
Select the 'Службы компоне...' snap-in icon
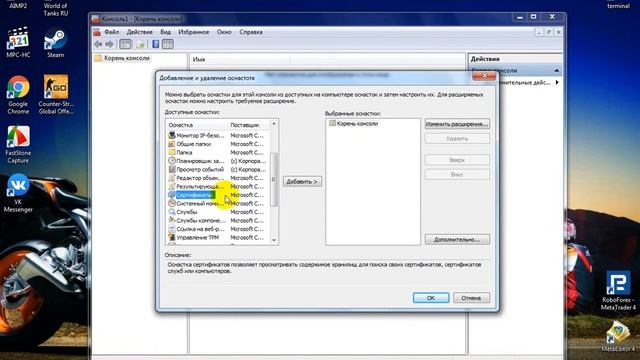172,220
